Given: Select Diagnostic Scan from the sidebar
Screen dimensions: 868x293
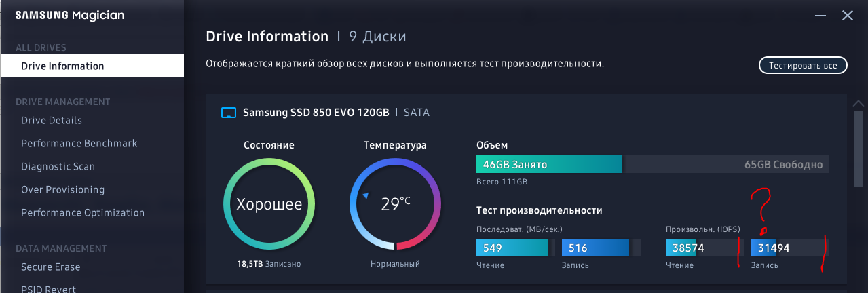Looking at the screenshot, I should [58, 167].
